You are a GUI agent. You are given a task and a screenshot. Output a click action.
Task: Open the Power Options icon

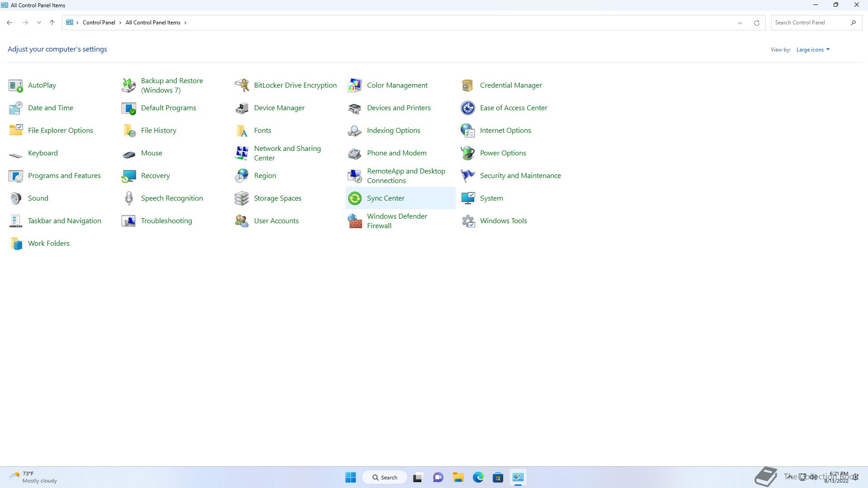pos(468,153)
